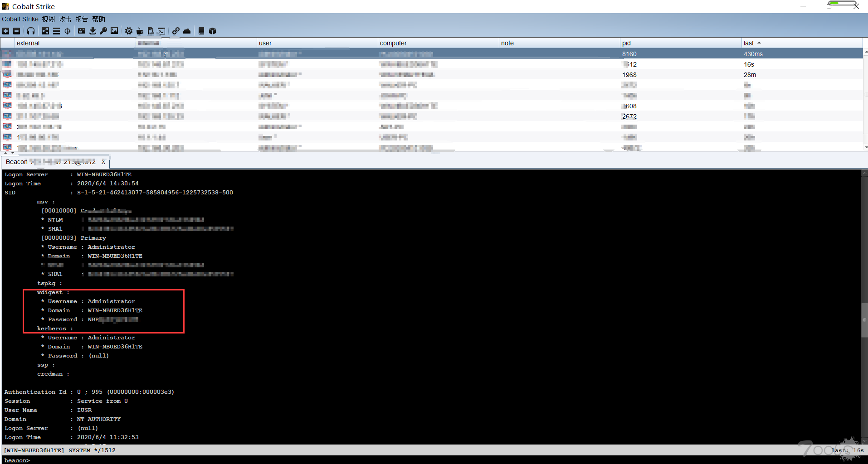The width and height of the screenshot is (868, 464).
Task: Click the SID value in console output
Action: (155, 193)
